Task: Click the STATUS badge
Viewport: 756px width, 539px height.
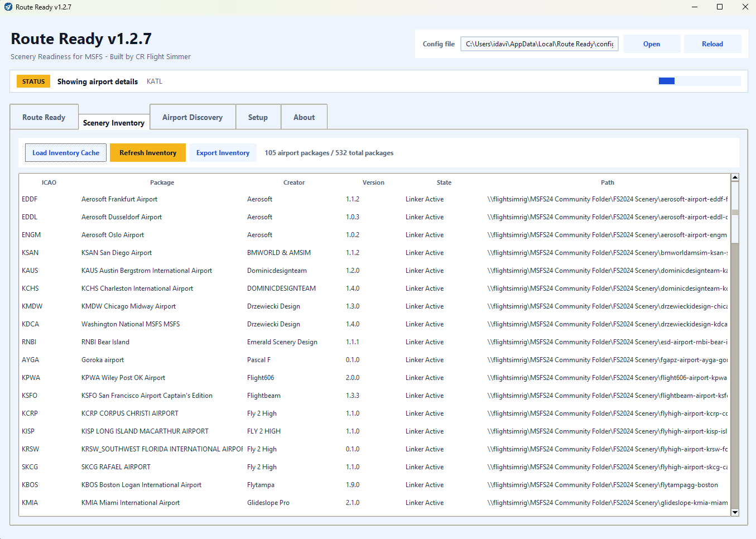Action: pyautogui.click(x=33, y=81)
